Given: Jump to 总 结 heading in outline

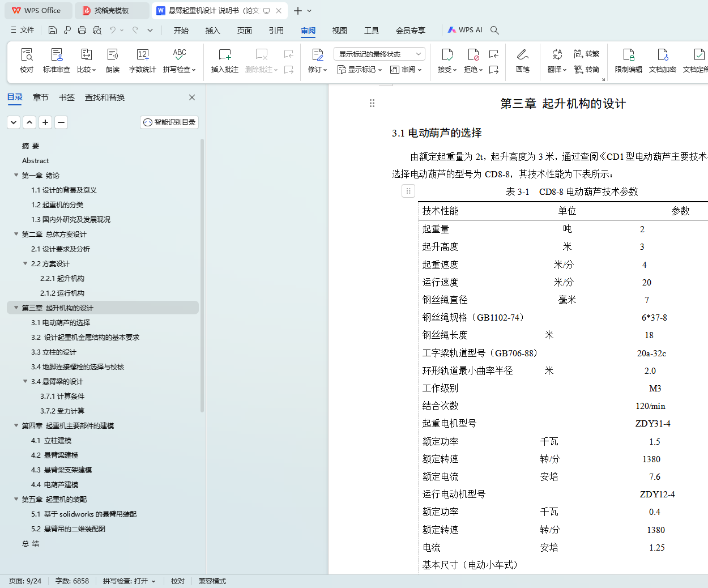Looking at the screenshot, I should 31,543.
